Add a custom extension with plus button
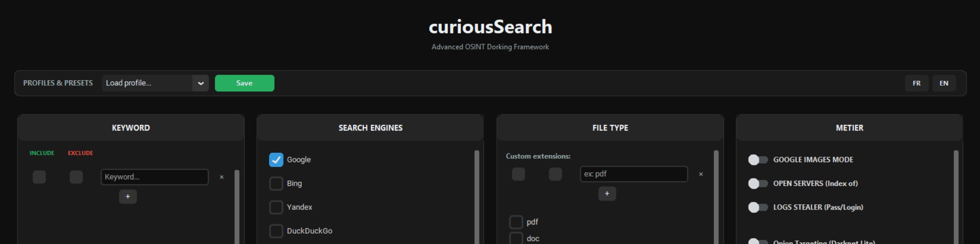This screenshot has height=244, width=980. click(607, 194)
